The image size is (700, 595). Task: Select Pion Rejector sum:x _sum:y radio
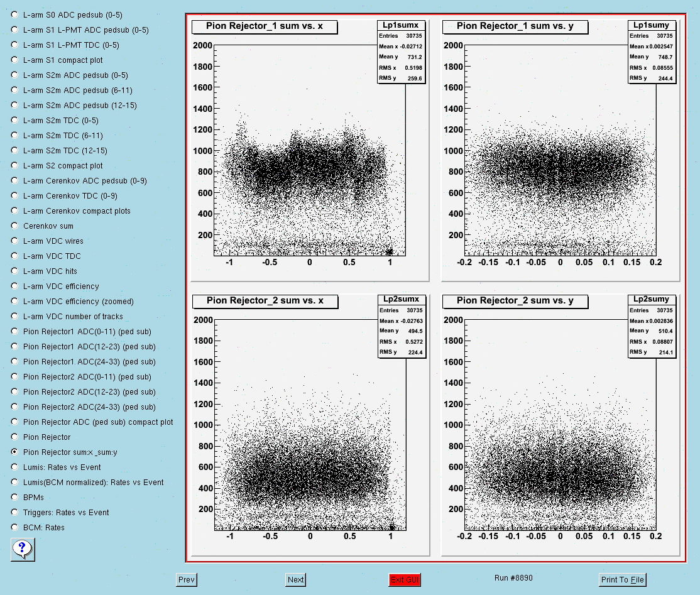point(14,452)
